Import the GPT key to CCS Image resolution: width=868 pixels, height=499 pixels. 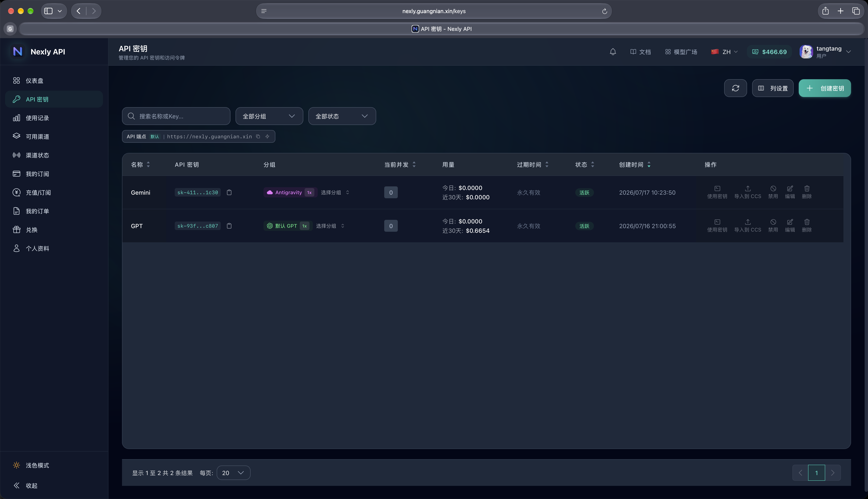[748, 226]
